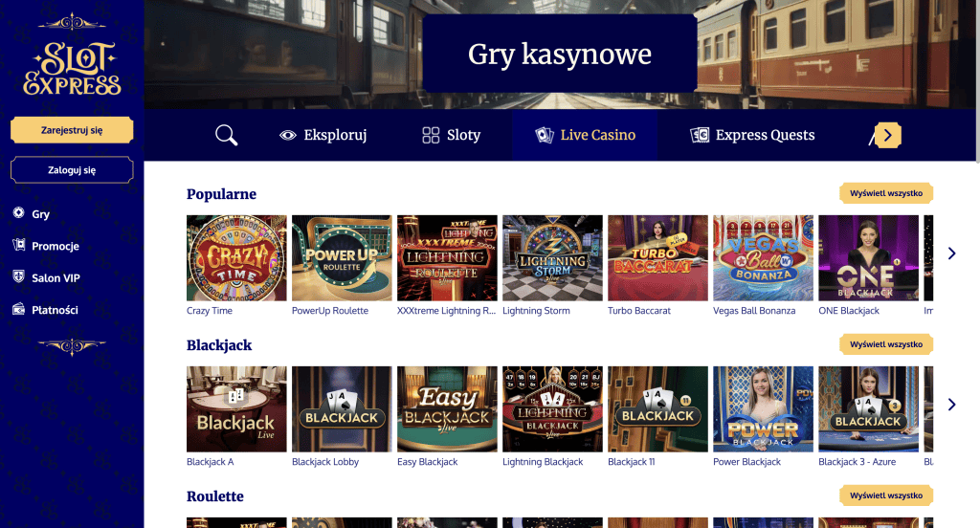The image size is (980, 528).
Task: Click the PowerUp Roulette title text
Action: tap(330, 311)
